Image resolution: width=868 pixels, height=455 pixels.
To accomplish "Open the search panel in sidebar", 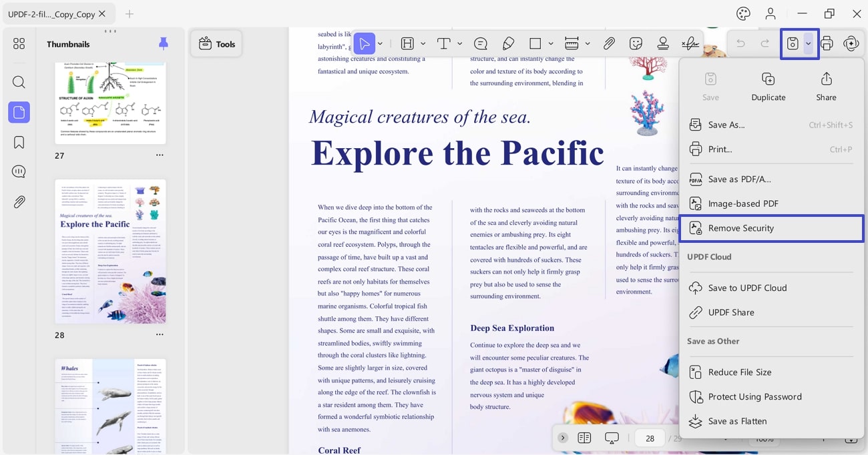I will tap(19, 82).
